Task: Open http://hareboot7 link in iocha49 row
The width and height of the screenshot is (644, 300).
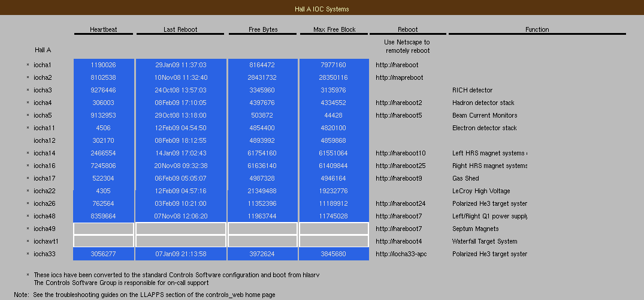Action: tap(399, 229)
